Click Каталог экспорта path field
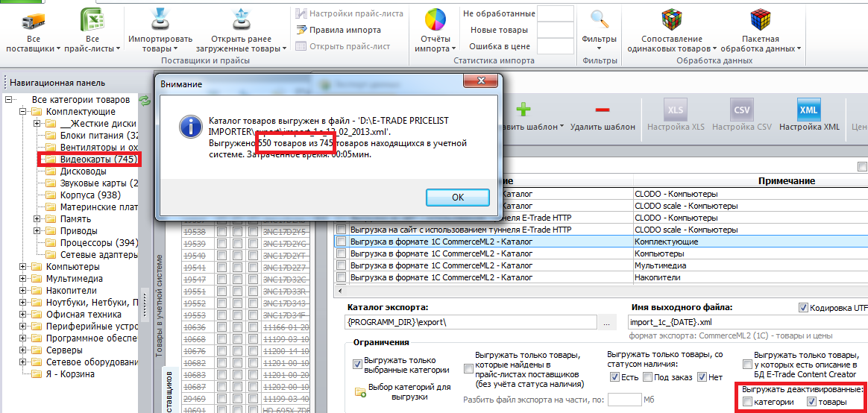The image size is (868, 413). tap(471, 321)
